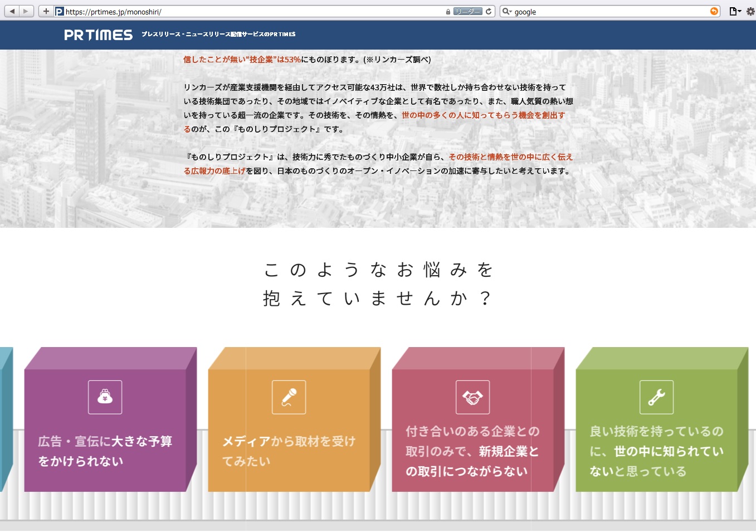Click the browser back arrow button
Viewport: 756px width, 532px height.
pyautogui.click(x=12, y=11)
